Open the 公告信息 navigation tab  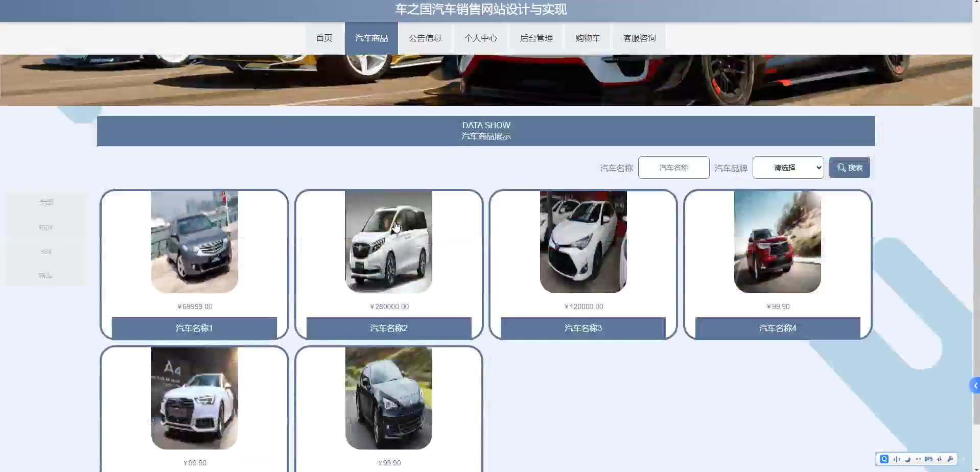(425, 38)
